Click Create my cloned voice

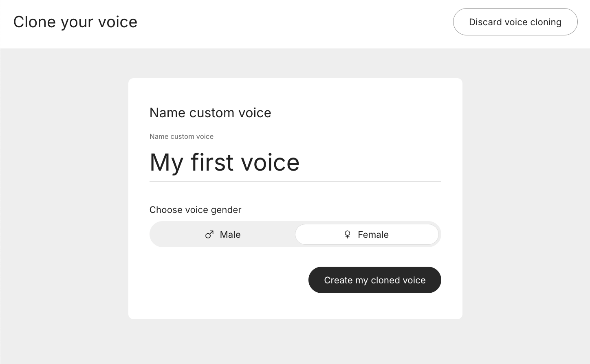pyautogui.click(x=375, y=280)
